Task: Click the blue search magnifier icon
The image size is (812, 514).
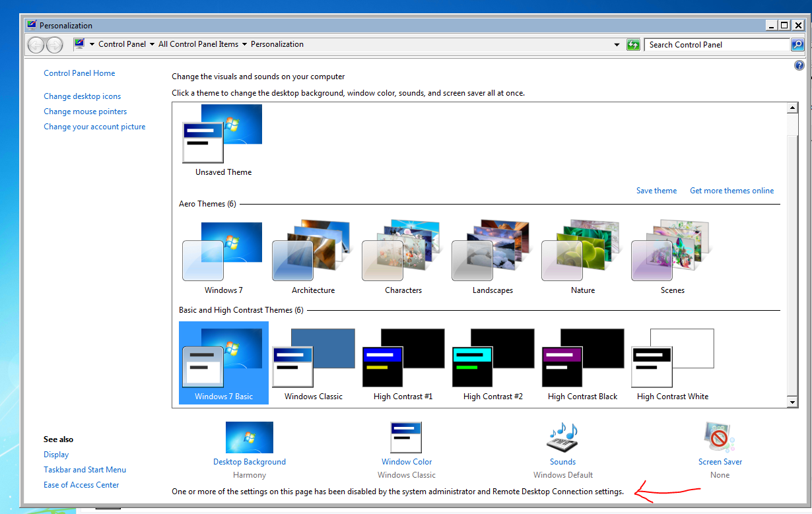Action: pyautogui.click(x=797, y=45)
